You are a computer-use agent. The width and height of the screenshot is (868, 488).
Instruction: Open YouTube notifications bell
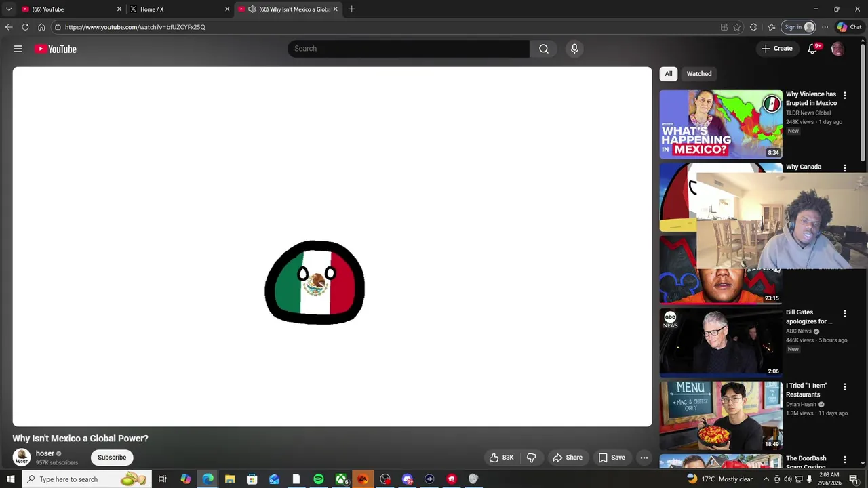[812, 49]
